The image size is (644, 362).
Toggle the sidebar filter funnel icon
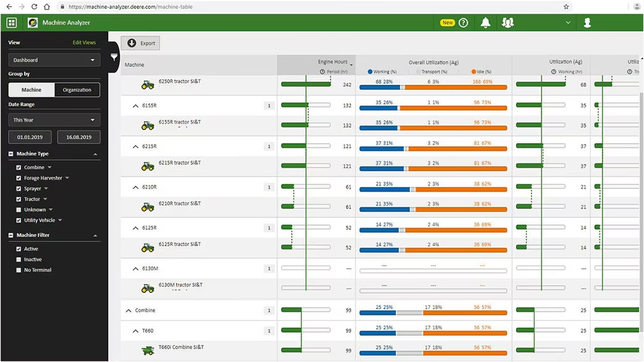pos(114,57)
